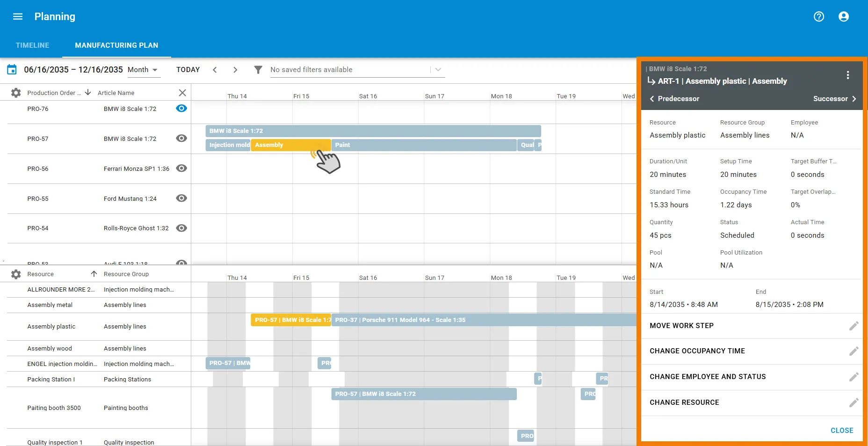Toggle visibility eye for PRO-56

click(x=181, y=168)
